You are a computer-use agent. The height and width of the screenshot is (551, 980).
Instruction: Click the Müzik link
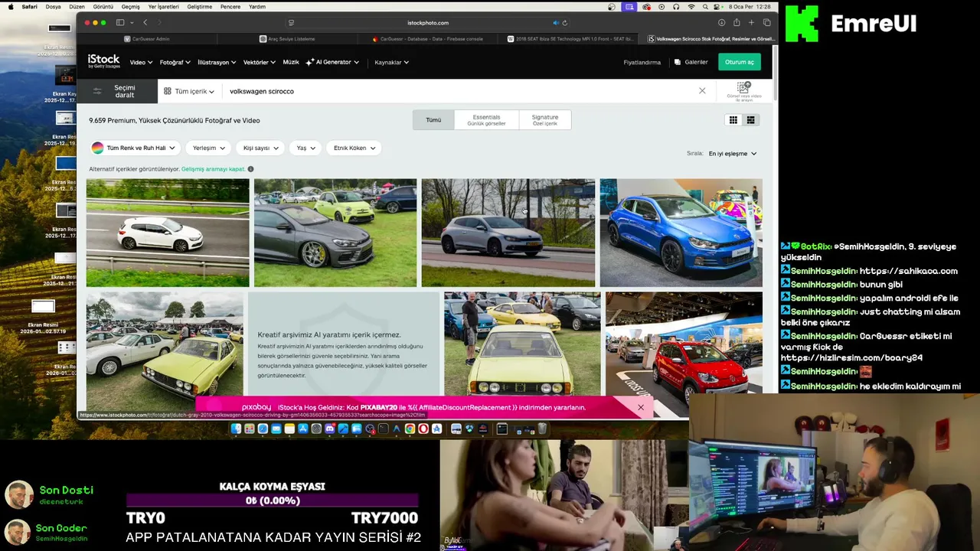click(x=291, y=62)
